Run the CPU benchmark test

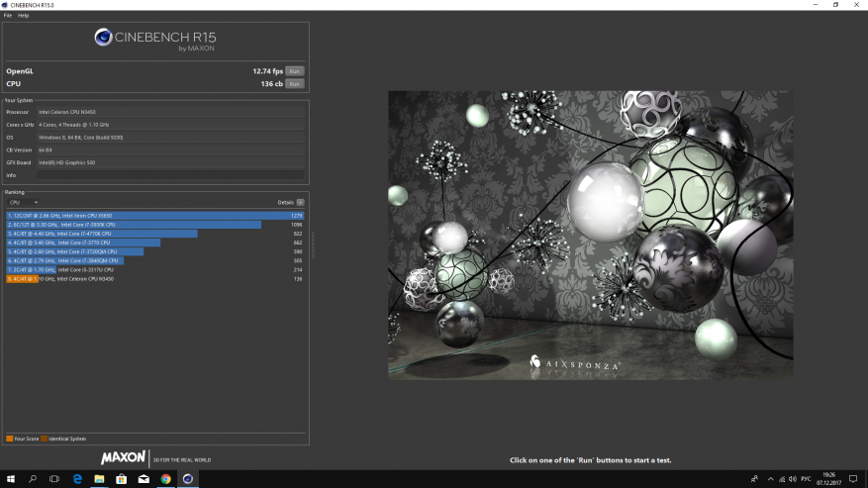pos(294,84)
